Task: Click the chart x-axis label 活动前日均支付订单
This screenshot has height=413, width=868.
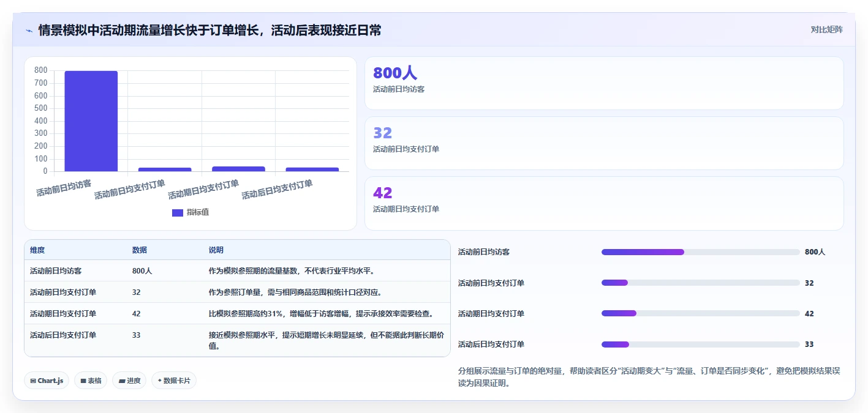Action: 130,190
